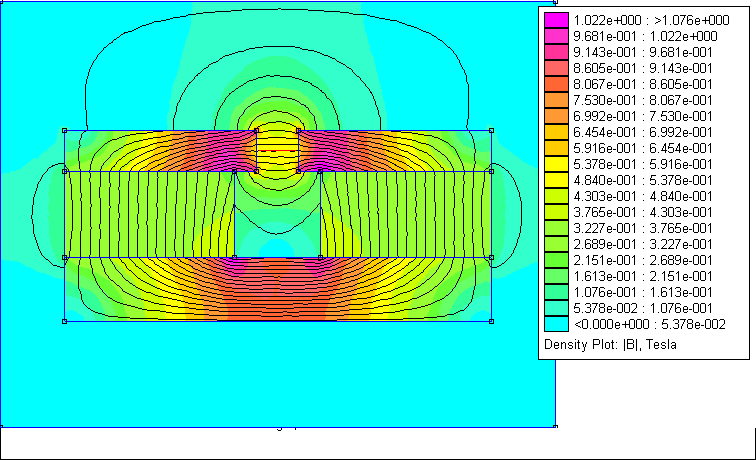Select legend text '2.151e-001 : 2.689e-001'
The height and width of the screenshot is (460, 756).
point(643,260)
